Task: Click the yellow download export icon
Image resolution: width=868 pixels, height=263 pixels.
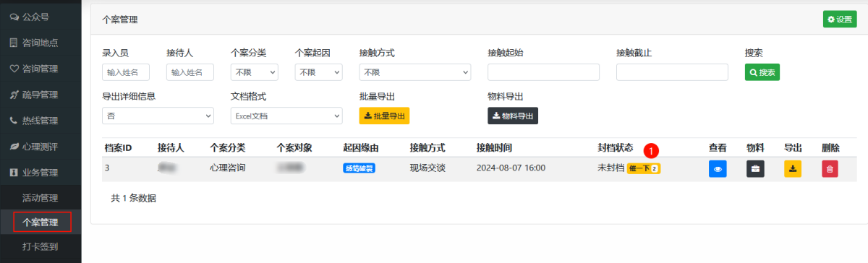Action: click(x=793, y=168)
